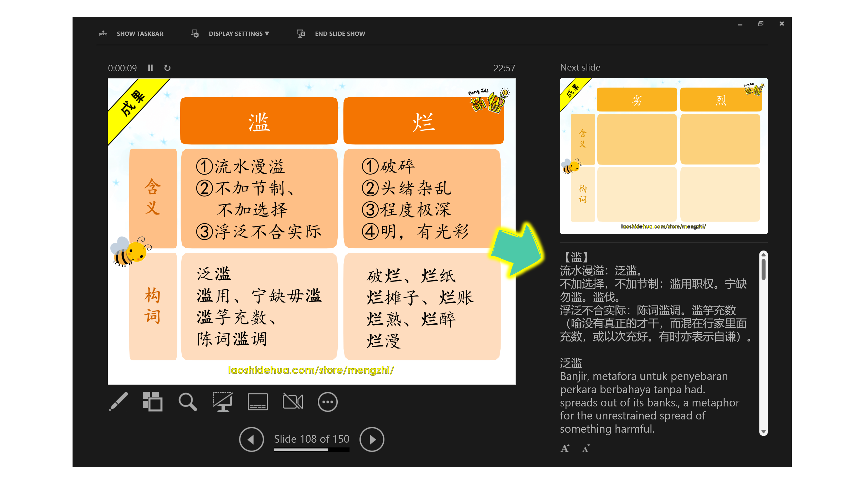The height and width of the screenshot is (489, 868).
Task: Activate the zoom into slide magnifier
Action: coord(188,402)
